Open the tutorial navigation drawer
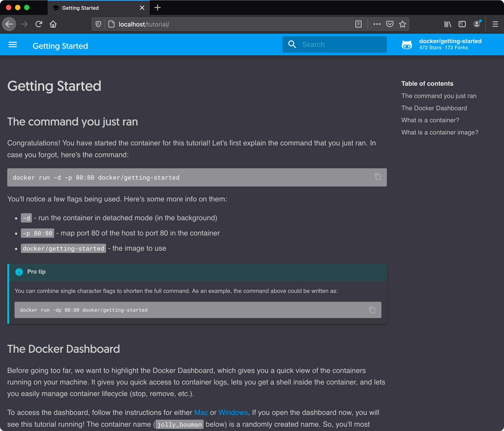504x431 pixels. pyautogui.click(x=13, y=45)
